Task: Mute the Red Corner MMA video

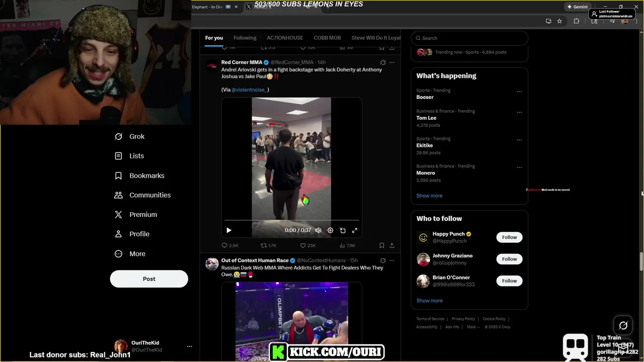Action: (x=318, y=230)
